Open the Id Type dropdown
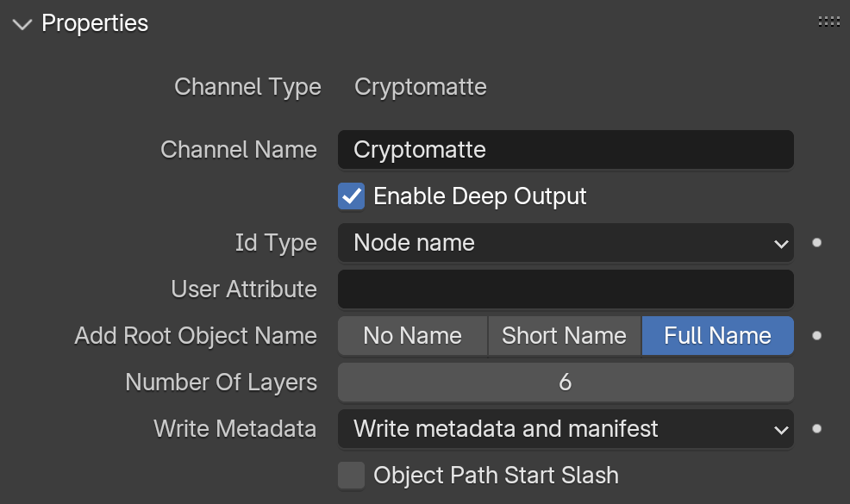850x504 pixels. (x=566, y=243)
